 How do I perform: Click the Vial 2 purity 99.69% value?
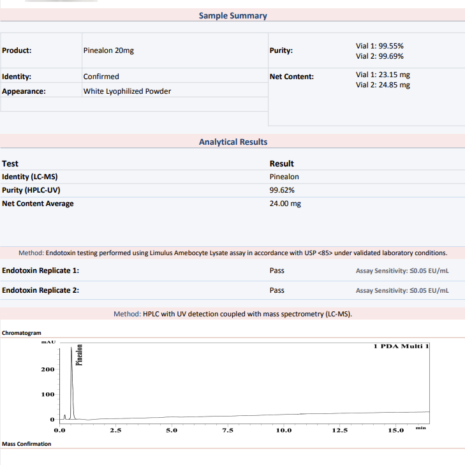[379, 56]
